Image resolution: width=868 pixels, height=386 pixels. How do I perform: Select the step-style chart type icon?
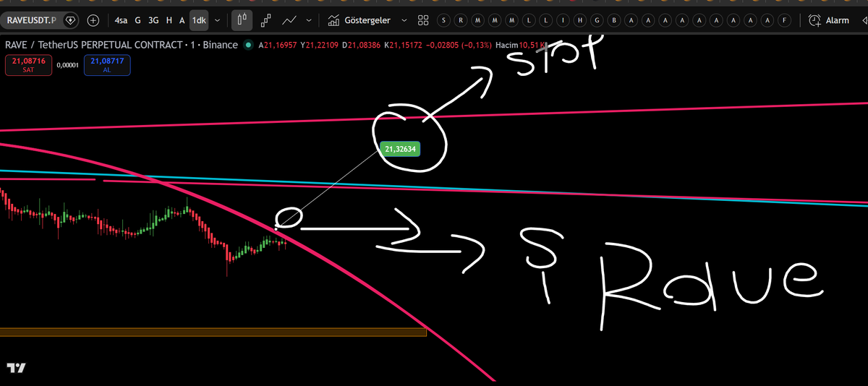(267, 20)
